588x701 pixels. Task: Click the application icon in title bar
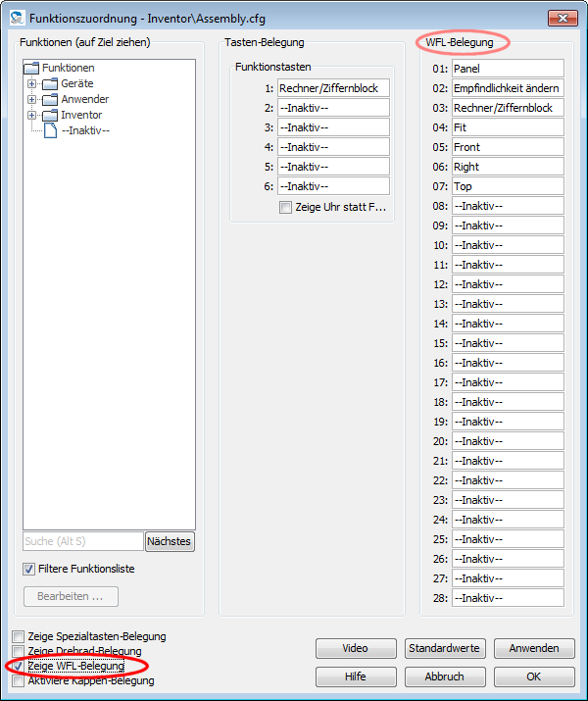click(16, 19)
